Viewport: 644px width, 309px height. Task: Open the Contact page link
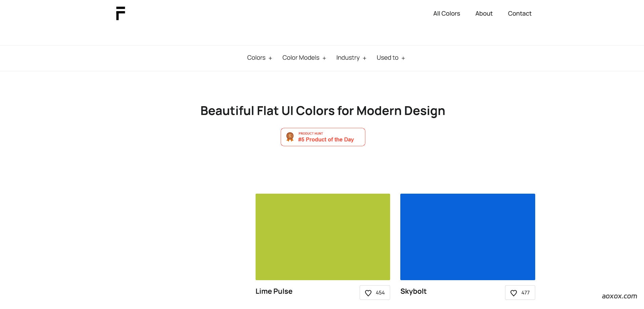519,14
